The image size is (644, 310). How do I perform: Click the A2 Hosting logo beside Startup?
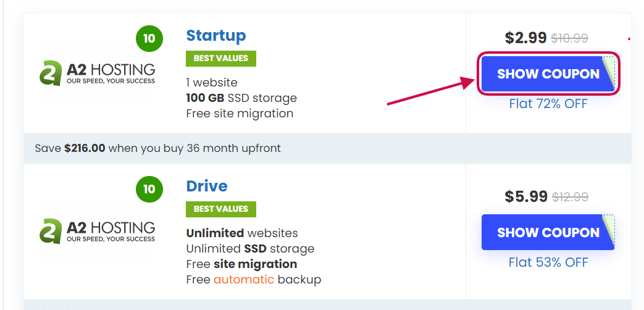(x=98, y=73)
